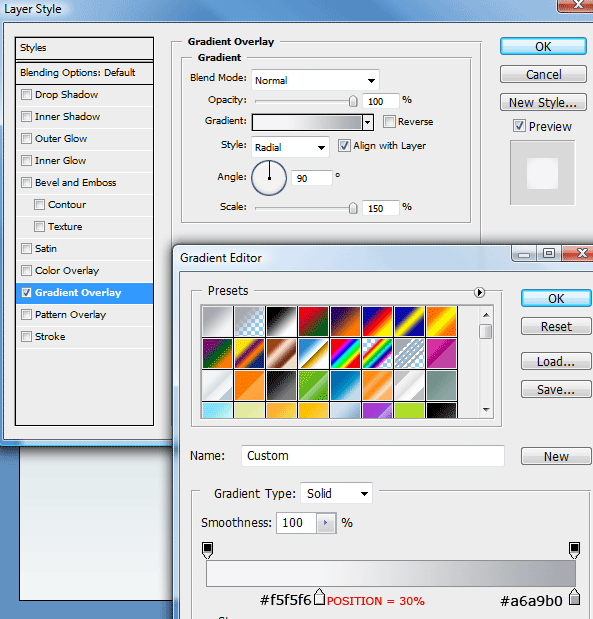Toggle the Reverse gradient checkbox
This screenshot has width=593, height=619.
(x=389, y=122)
